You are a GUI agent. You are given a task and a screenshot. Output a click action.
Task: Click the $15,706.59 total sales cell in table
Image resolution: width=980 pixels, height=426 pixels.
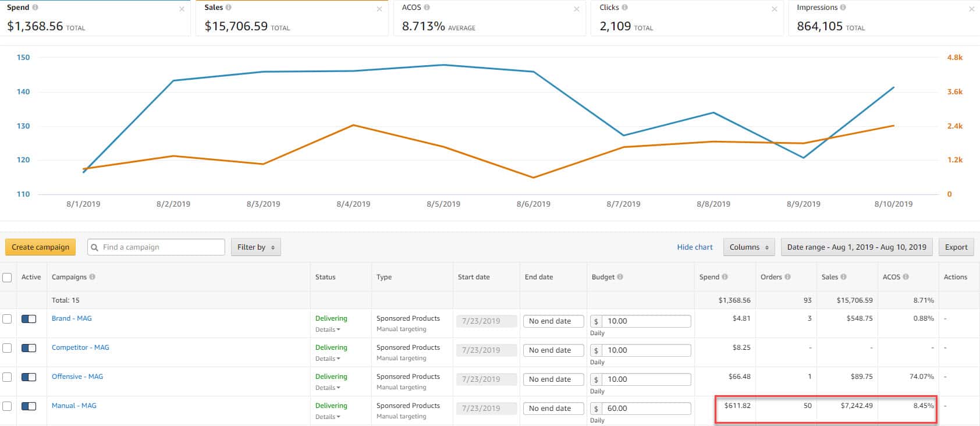854,300
